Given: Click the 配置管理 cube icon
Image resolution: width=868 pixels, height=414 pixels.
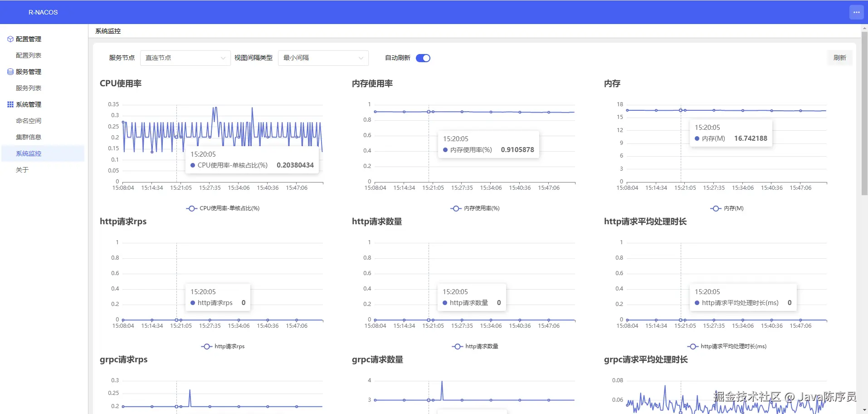Looking at the screenshot, I should click(10, 39).
